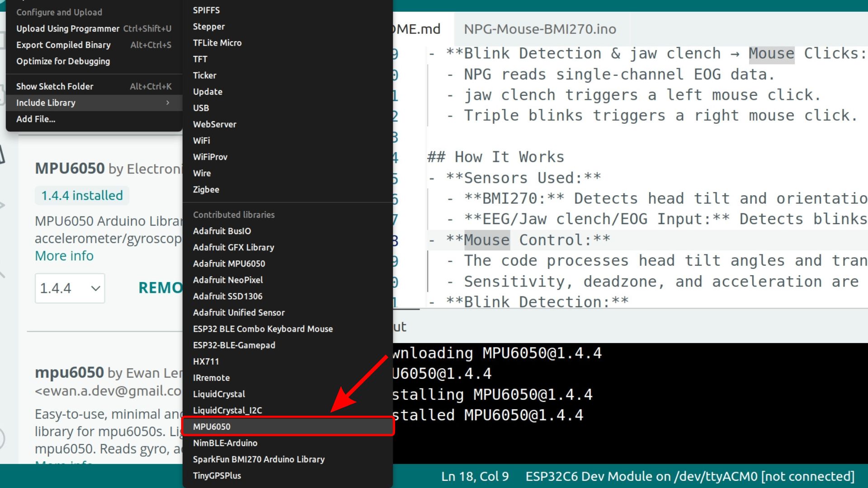The image size is (868, 488).
Task: Include Adafruit SSD1306 library
Action: [288, 296]
